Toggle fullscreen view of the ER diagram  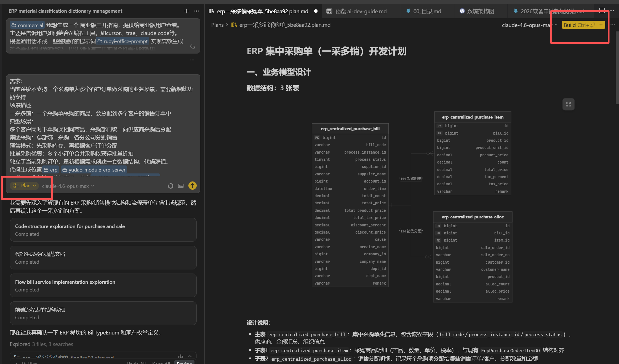coord(568,104)
